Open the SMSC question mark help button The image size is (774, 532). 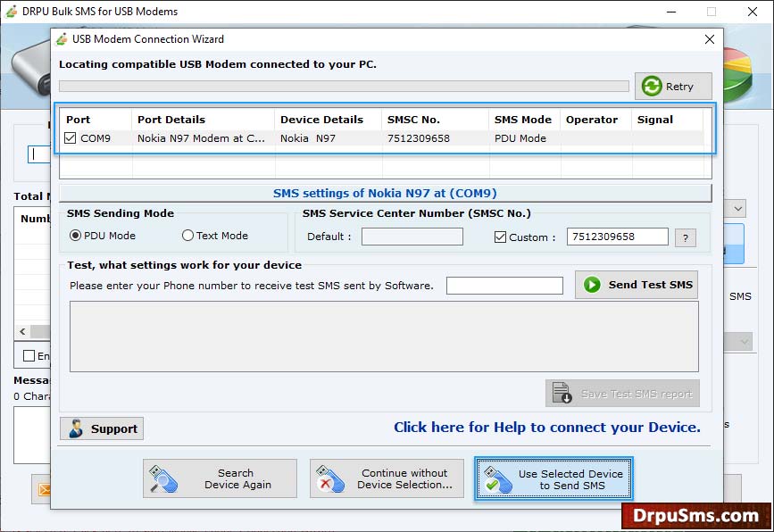[686, 237]
